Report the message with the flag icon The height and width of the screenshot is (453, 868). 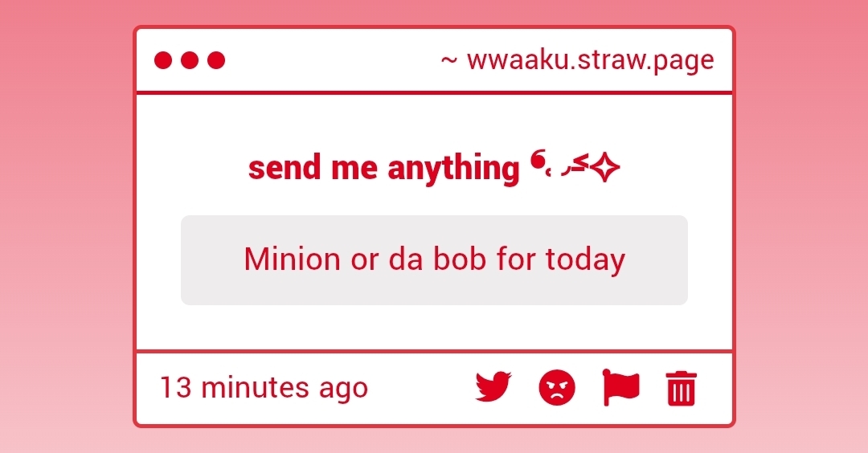click(x=620, y=388)
